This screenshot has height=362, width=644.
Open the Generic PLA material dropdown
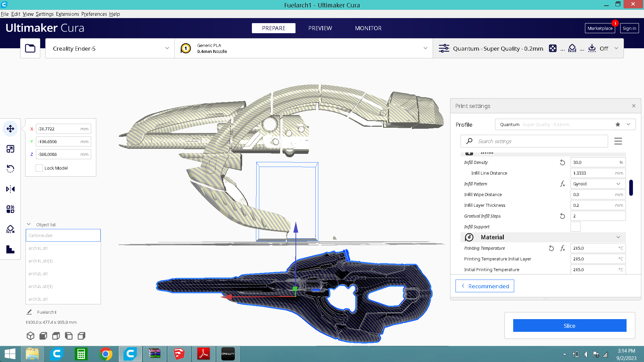pos(304,48)
